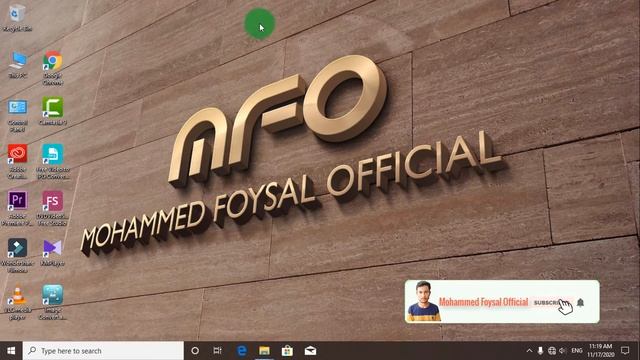Open Microsoft Store from the taskbar
640x360 pixels.
pos(287,351)
